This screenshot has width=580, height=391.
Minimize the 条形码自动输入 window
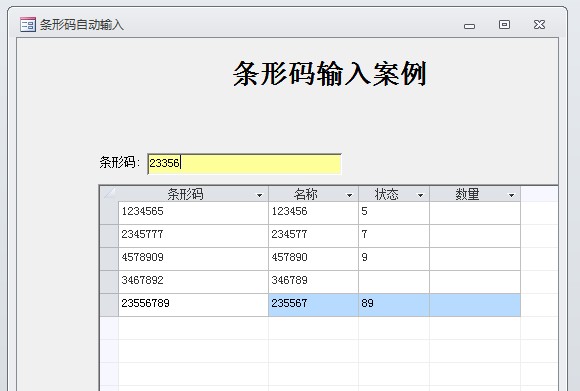coord(469,26)
